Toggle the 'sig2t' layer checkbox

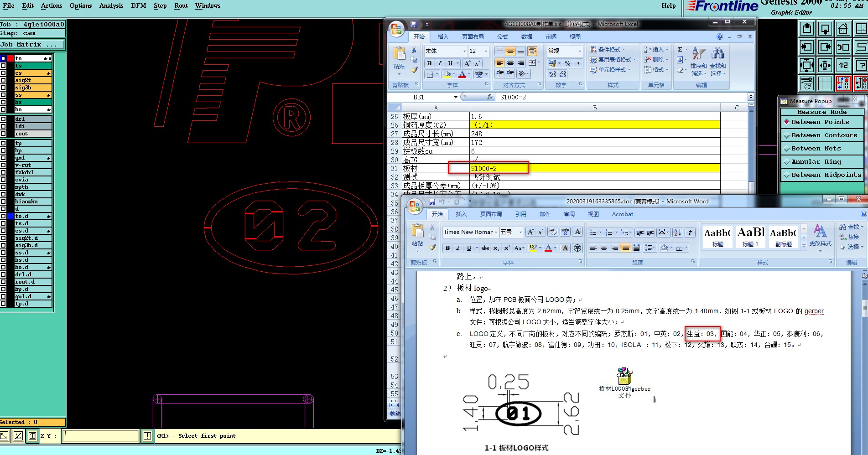3,80
